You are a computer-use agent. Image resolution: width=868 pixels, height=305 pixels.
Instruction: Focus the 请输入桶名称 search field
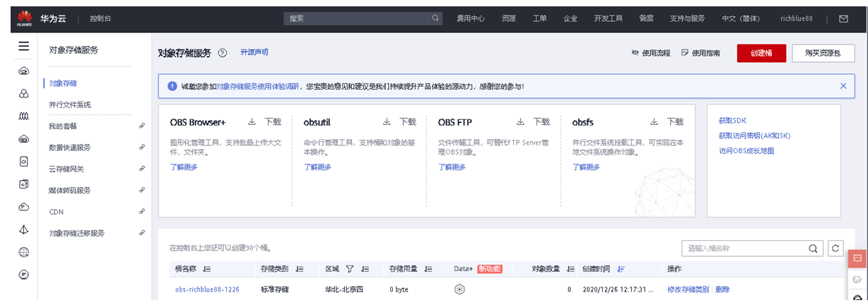pyautogui.click(x=744, y=249)
